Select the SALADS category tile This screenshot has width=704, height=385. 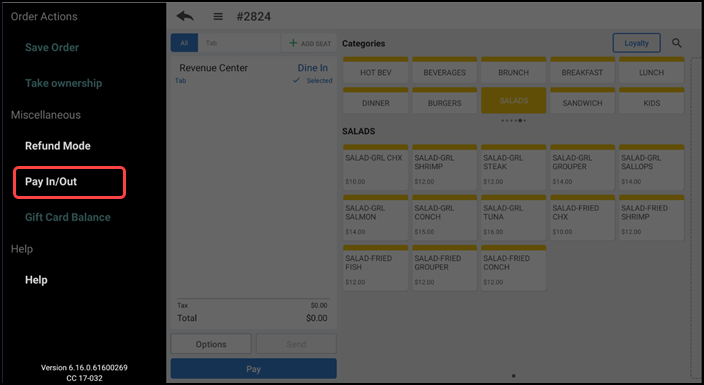[x=514, y=100]
